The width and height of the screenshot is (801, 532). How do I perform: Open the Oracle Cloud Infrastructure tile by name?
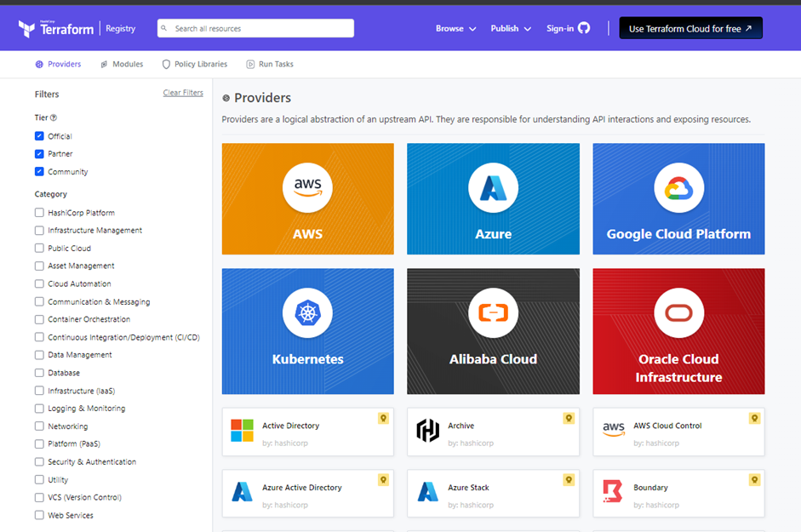[678, 368]
